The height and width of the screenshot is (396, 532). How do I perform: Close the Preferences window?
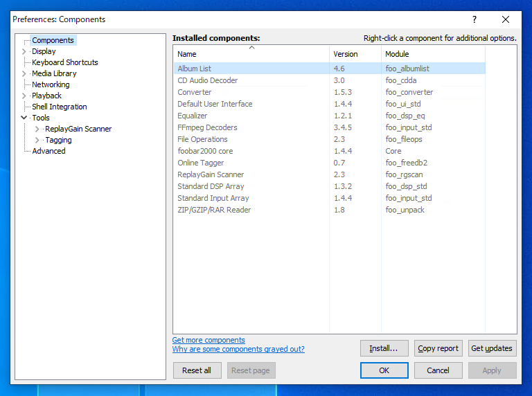pos(506,19)
